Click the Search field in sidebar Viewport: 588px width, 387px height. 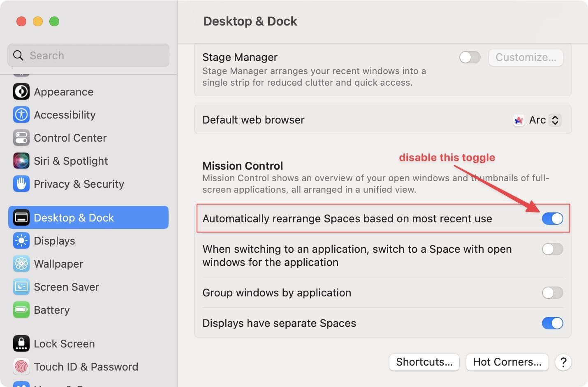pos(88,56)
